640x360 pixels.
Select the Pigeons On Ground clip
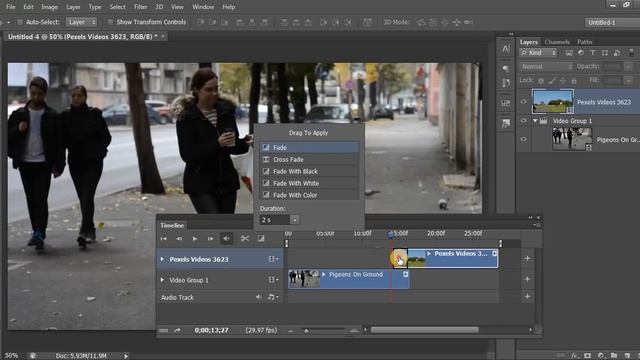pyautogui.click(x=349, y=279)
